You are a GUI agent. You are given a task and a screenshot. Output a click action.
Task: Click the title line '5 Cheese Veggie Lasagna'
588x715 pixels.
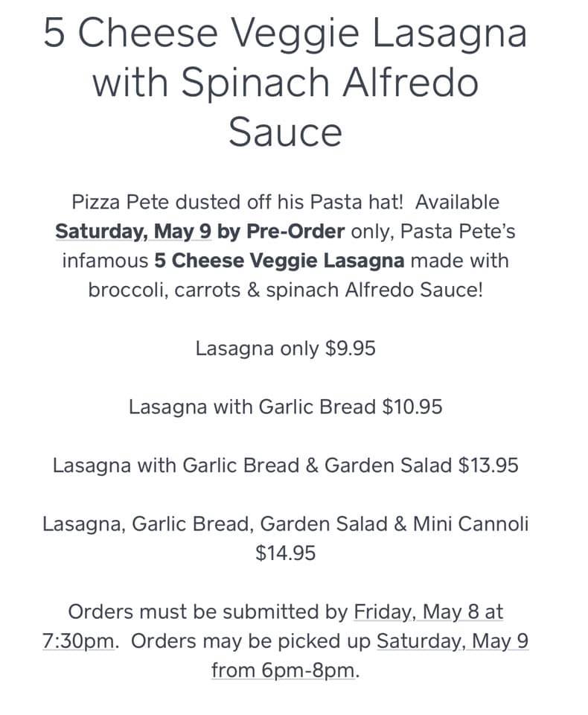[286, 33]
